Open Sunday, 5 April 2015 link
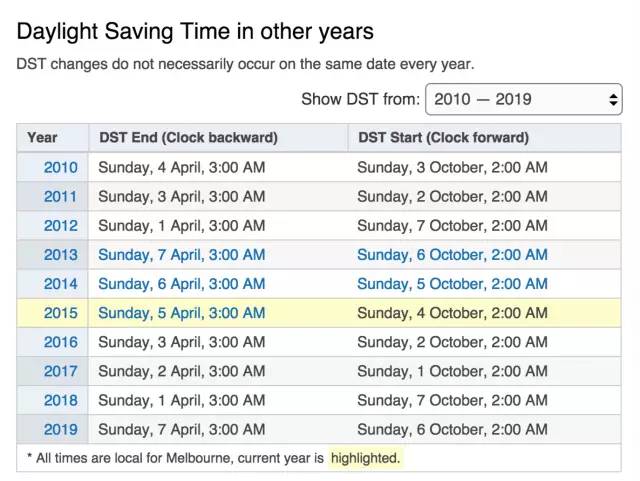Image resolution: width=640 pixels, height=481 pixels. point(182,313)
